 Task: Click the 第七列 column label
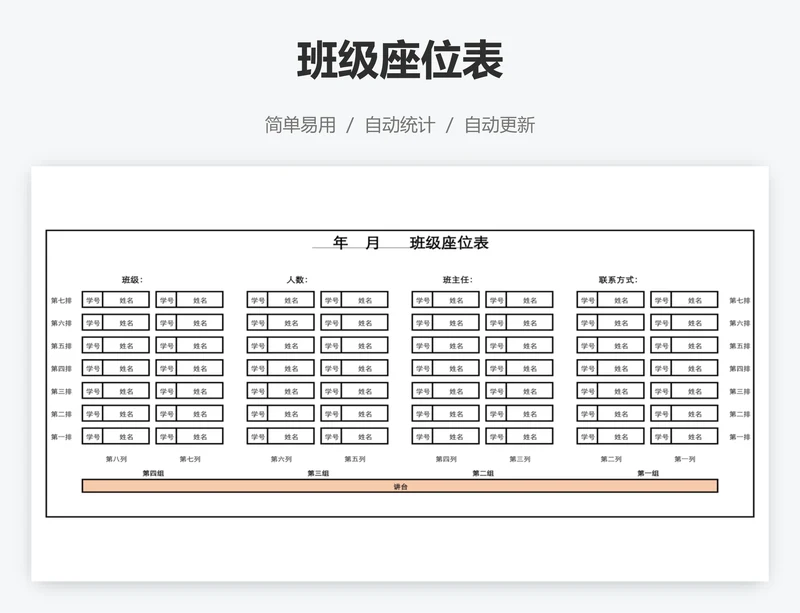(190, 459)
